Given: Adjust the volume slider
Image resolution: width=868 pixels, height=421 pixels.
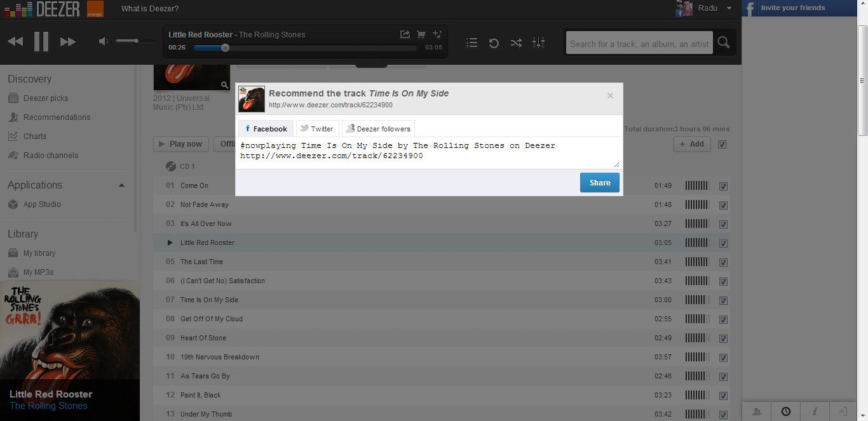Looking at the screenshot, I should pyautogui.click(x=135, y=41).
